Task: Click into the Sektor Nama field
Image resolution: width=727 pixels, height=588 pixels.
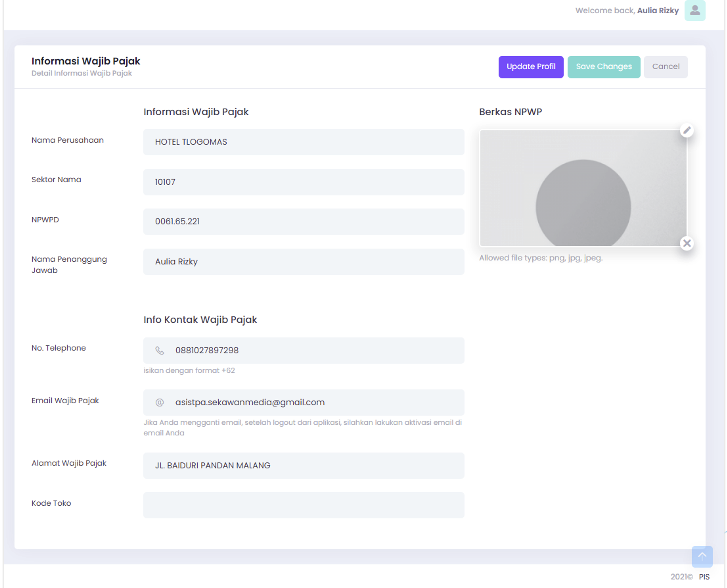Action: tap(303, 182)
